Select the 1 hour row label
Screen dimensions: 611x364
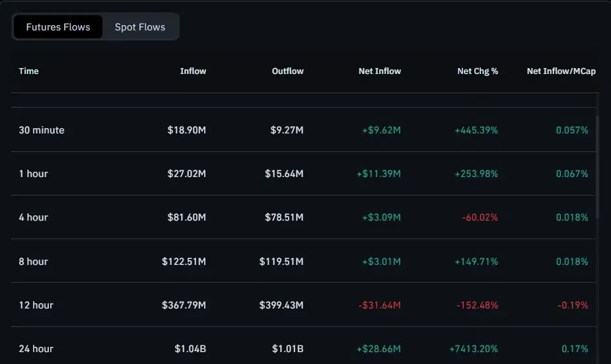coord(34,174)
